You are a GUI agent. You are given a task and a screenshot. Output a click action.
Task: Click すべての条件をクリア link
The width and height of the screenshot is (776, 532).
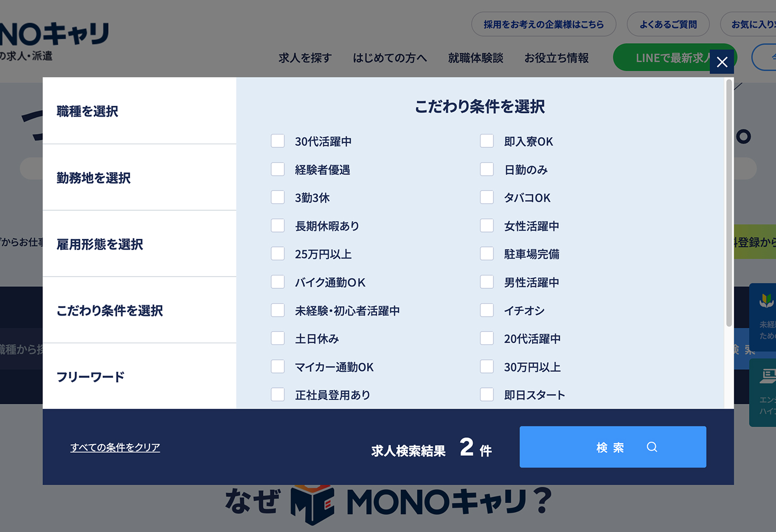coord(115,447)
